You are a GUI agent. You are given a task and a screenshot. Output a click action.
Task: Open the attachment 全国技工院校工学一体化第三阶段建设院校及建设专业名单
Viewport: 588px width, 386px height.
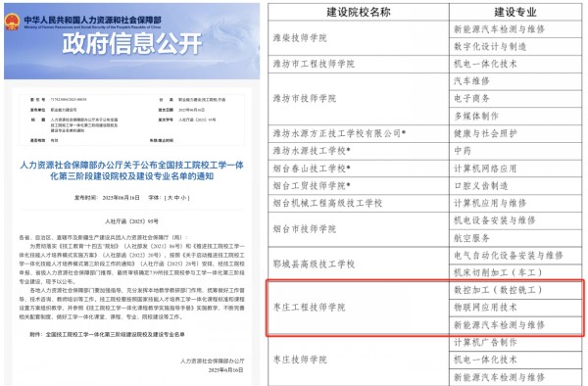115,334
